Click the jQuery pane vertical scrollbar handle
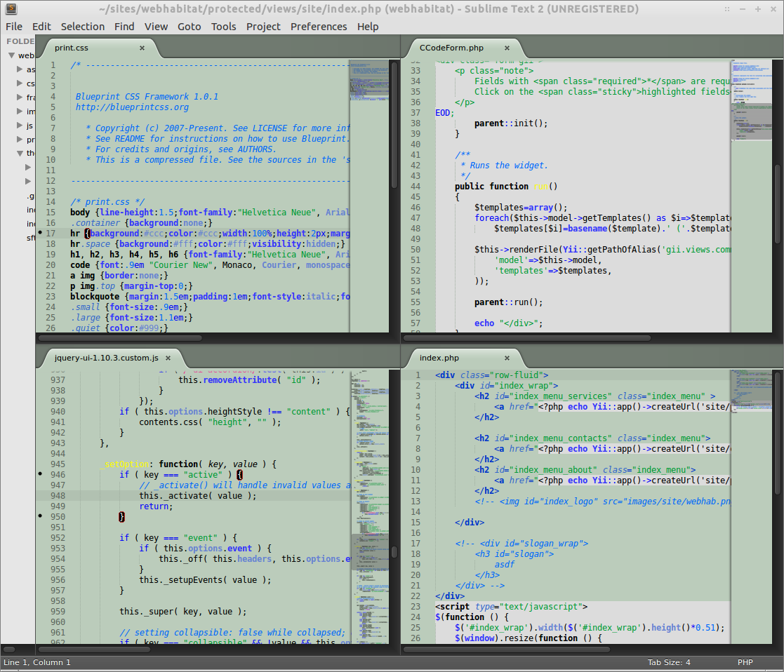Image resolution: width=784 pixels, height=672 pixels. [394, 551]
